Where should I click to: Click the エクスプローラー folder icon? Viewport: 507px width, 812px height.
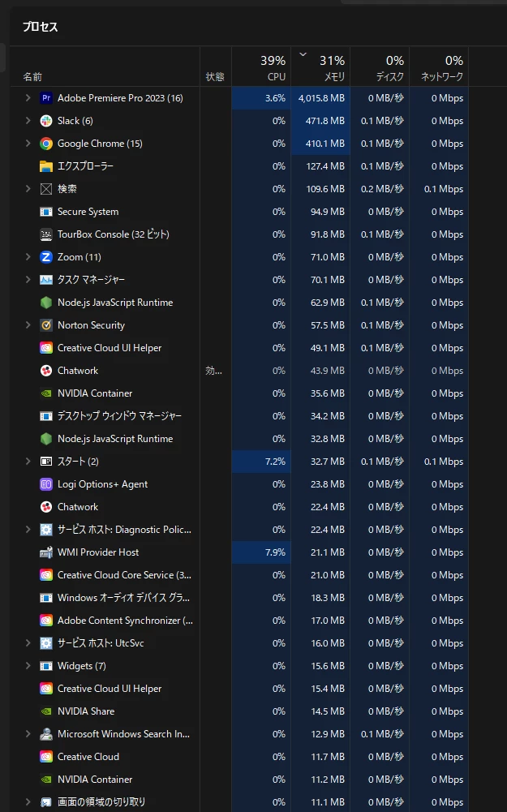(x=46, y=166)
